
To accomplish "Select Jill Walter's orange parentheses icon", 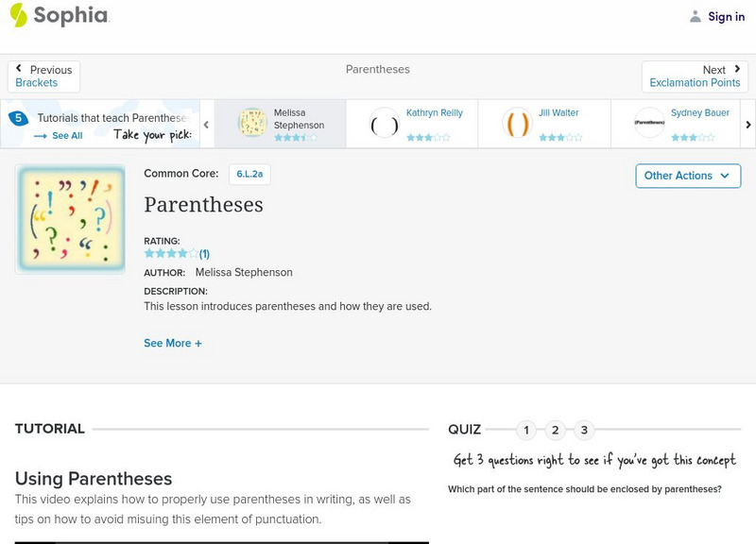I will coord(517,123).
